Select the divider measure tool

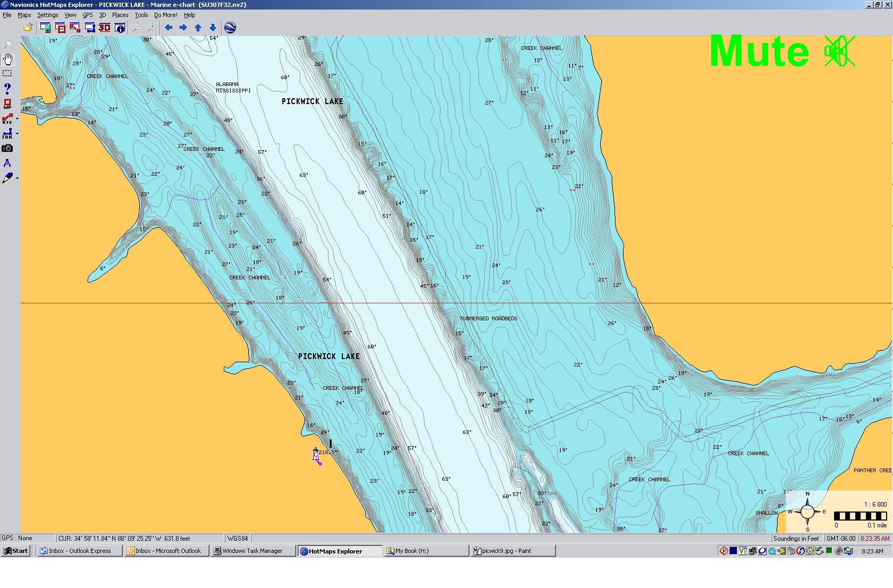click(7, 163)
